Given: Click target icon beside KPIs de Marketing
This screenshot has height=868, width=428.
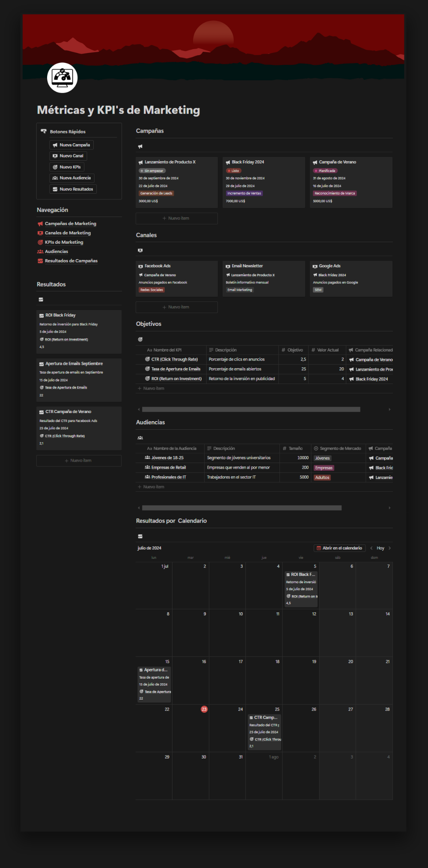Looking at the screenshot, I should click(x=40, y=242).
